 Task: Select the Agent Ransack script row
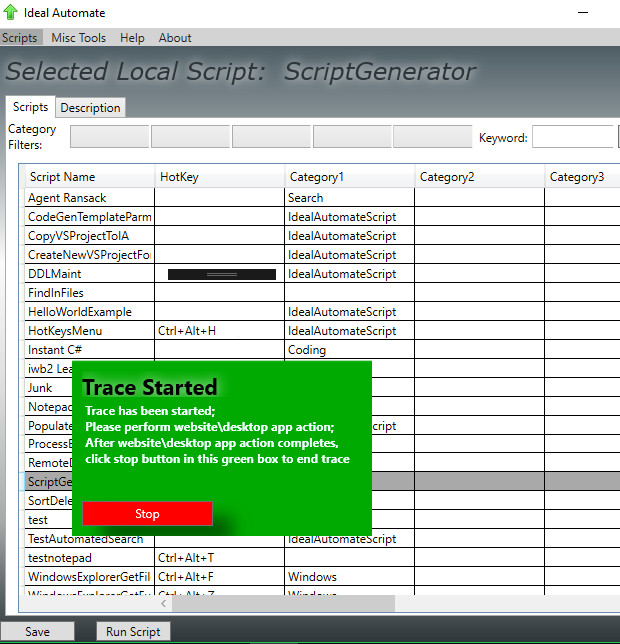322,198
